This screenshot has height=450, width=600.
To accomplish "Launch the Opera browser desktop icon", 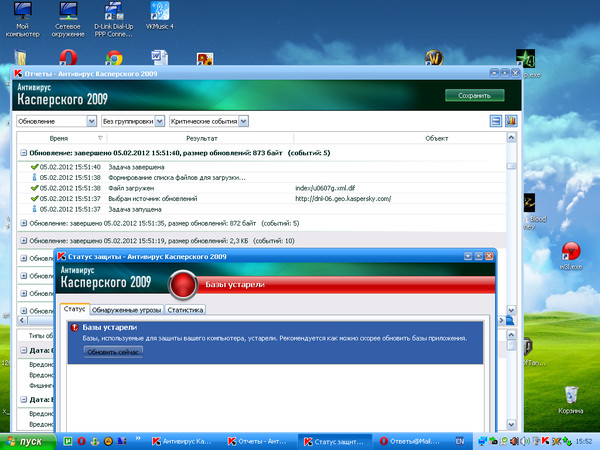I will [x=68, y=58].
